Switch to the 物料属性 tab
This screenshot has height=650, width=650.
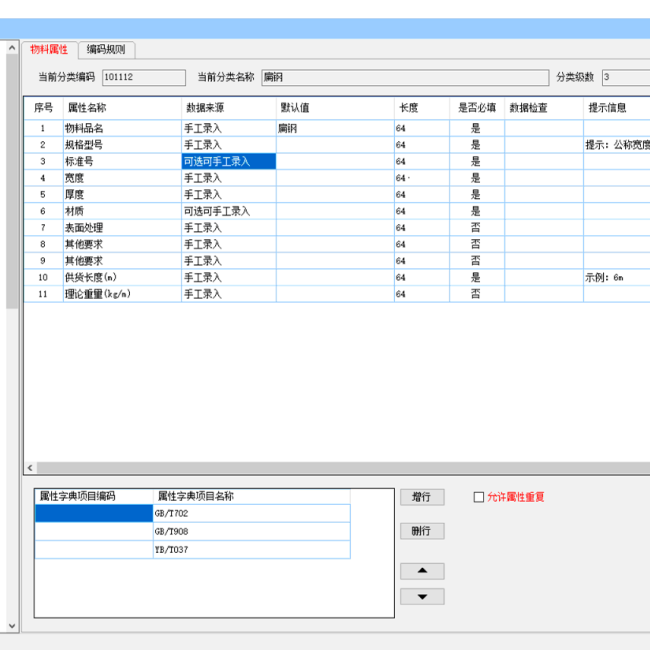pos(49,50)
